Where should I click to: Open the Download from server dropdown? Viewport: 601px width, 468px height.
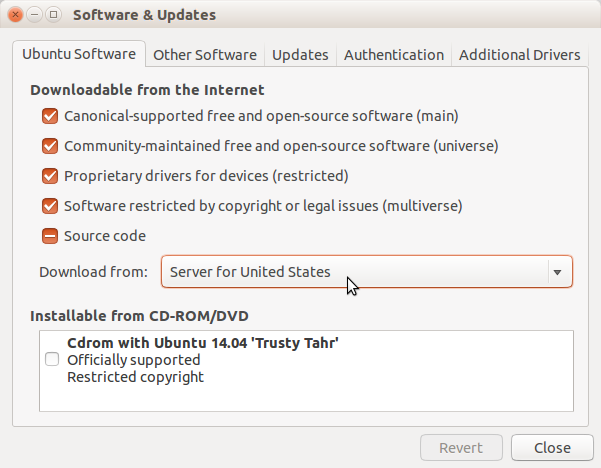[367, 272]
